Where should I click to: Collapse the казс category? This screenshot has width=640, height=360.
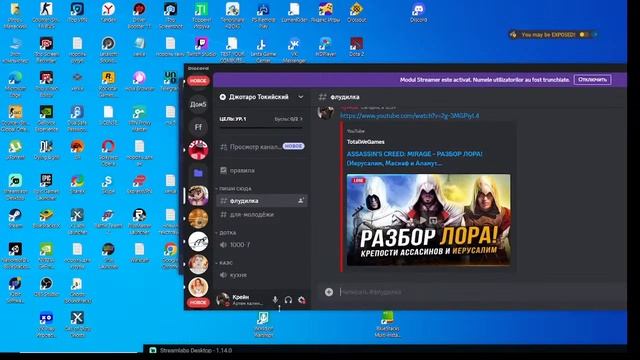tap(226, 262)
